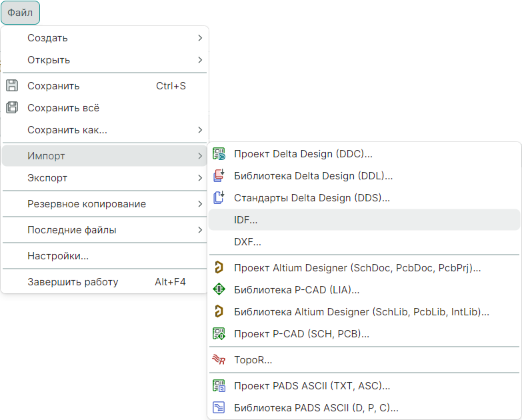522x420 pixels.
Task: Click the Save floppy disk icon
Action: coord(11,85)
